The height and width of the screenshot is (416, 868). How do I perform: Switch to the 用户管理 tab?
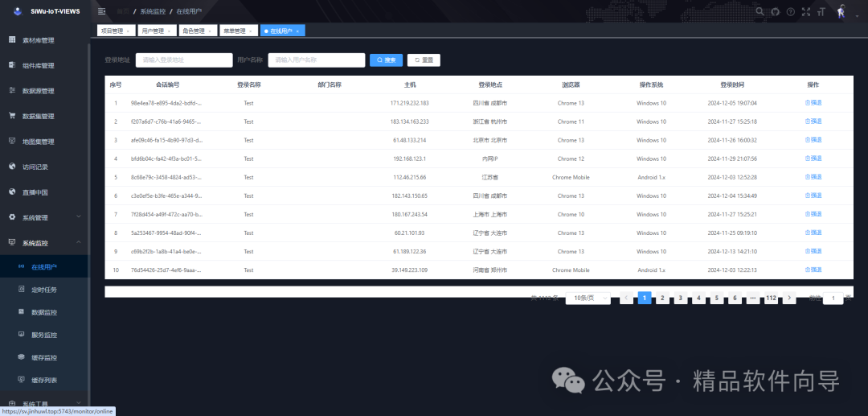pyautogui.click(x=153, y=31)
